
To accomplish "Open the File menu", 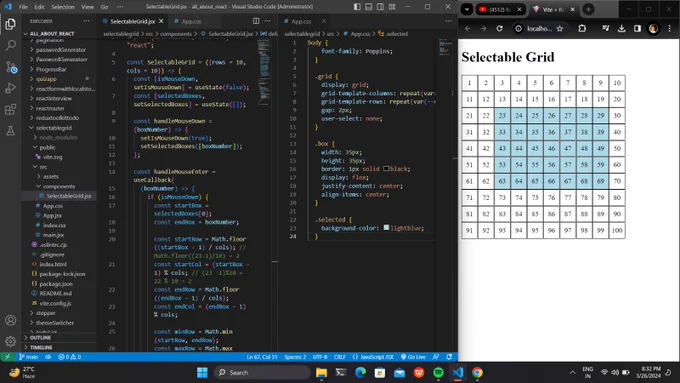I will (23, 7).
